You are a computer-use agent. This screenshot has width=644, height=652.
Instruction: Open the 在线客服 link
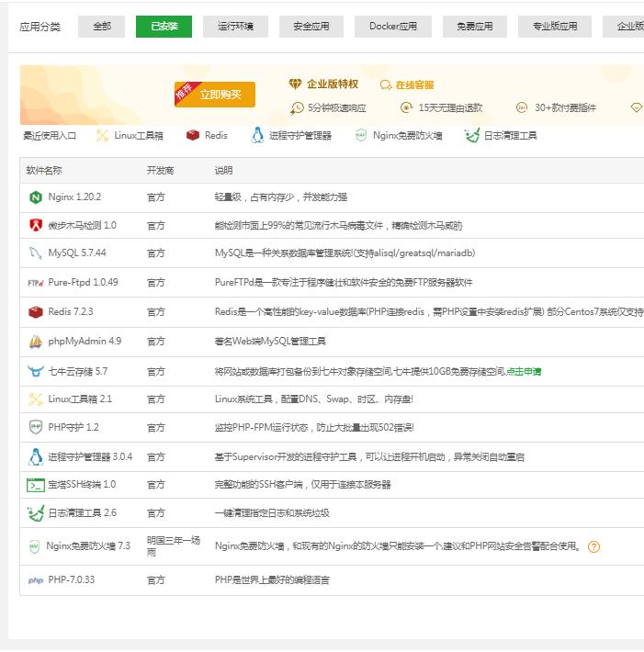[414, 85]
